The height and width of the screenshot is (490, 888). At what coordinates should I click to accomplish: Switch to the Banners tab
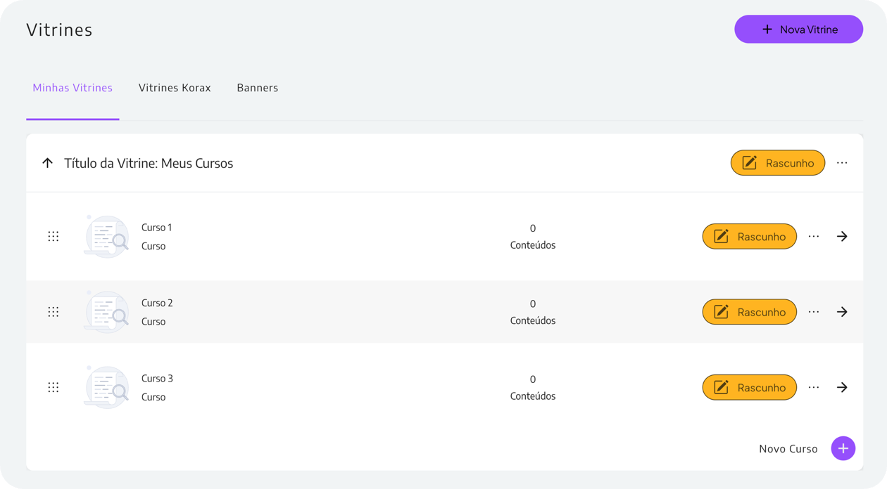click(x=257, y=88)
